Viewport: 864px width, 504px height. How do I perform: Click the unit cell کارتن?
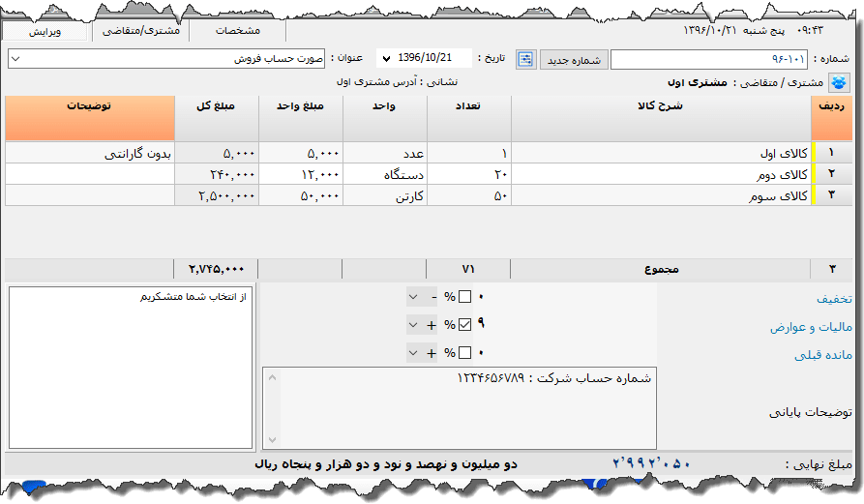[x=385, y=195]
